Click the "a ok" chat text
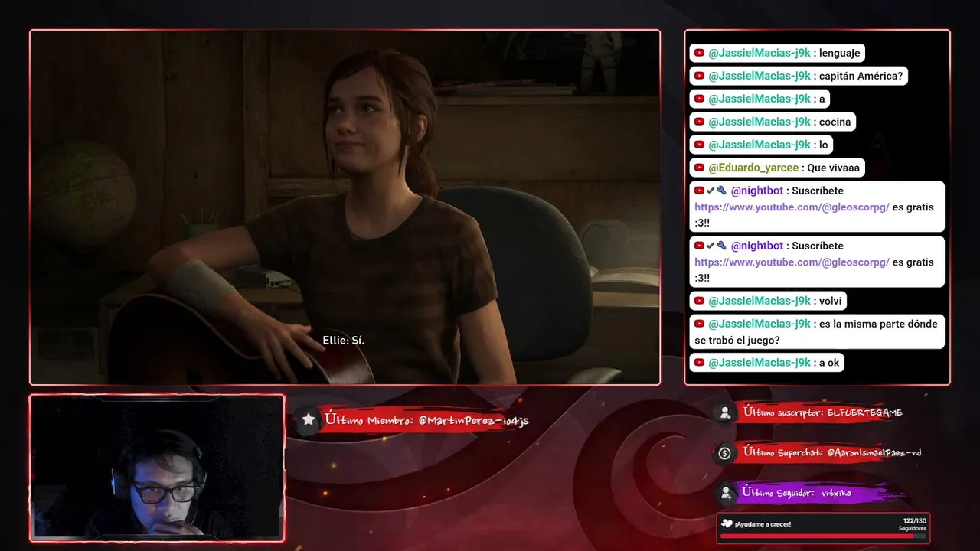This screenshot has width=980, height=551. pyautogui.click(x=828, y=362)
